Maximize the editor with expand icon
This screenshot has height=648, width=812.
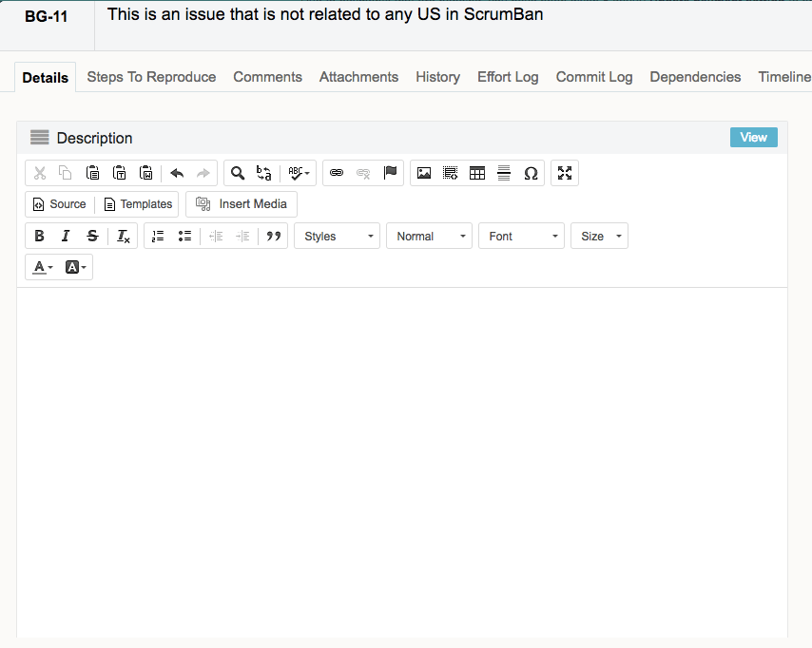565,173
